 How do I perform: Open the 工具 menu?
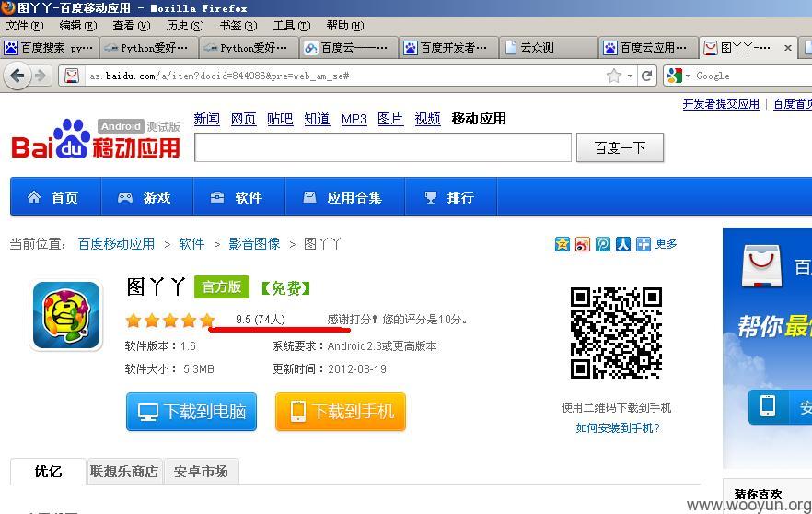pyautogui.click(x=292, y=26)
